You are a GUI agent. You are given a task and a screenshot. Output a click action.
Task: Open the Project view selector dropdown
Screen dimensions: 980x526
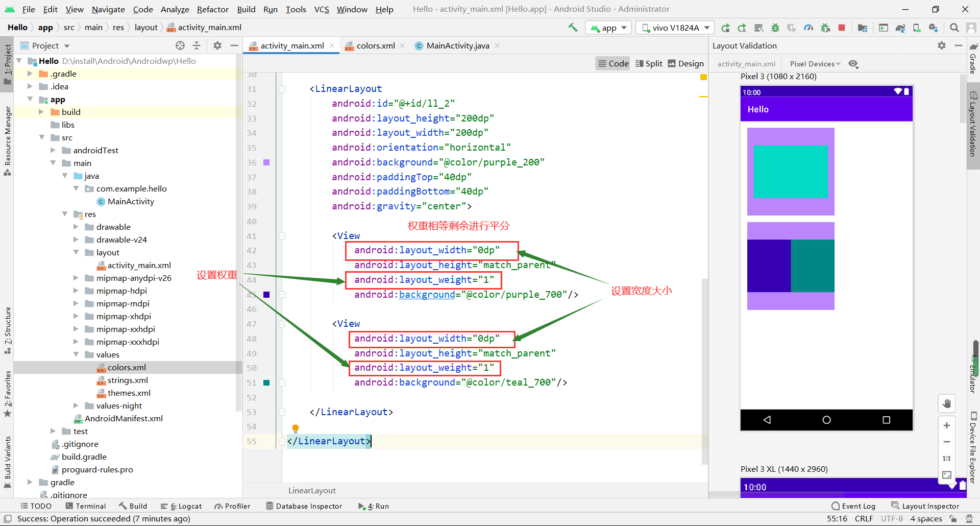pyautogui.click(x=51, y=45)
